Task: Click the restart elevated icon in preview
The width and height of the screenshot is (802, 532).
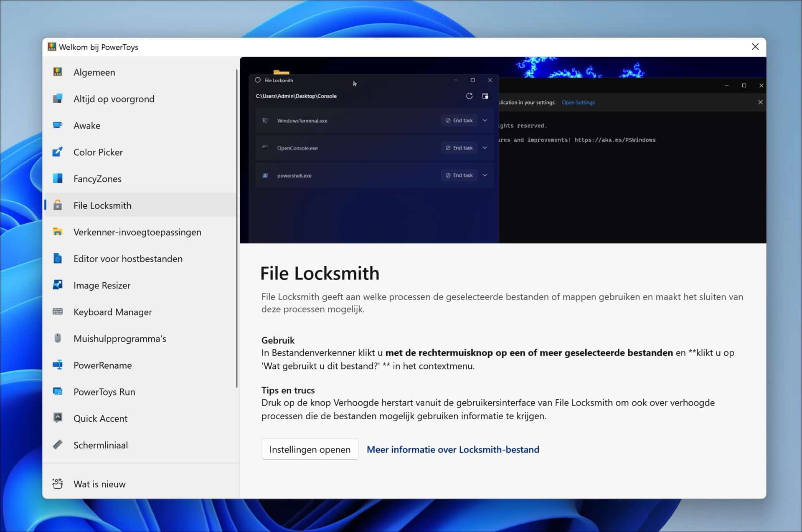Action: [485, 96]
